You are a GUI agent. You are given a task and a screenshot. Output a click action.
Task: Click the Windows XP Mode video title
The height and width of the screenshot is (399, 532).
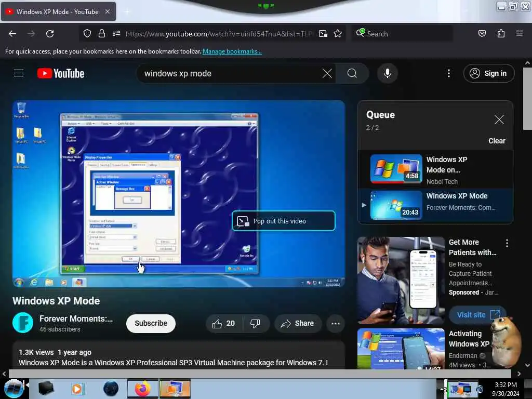point(56,301)
